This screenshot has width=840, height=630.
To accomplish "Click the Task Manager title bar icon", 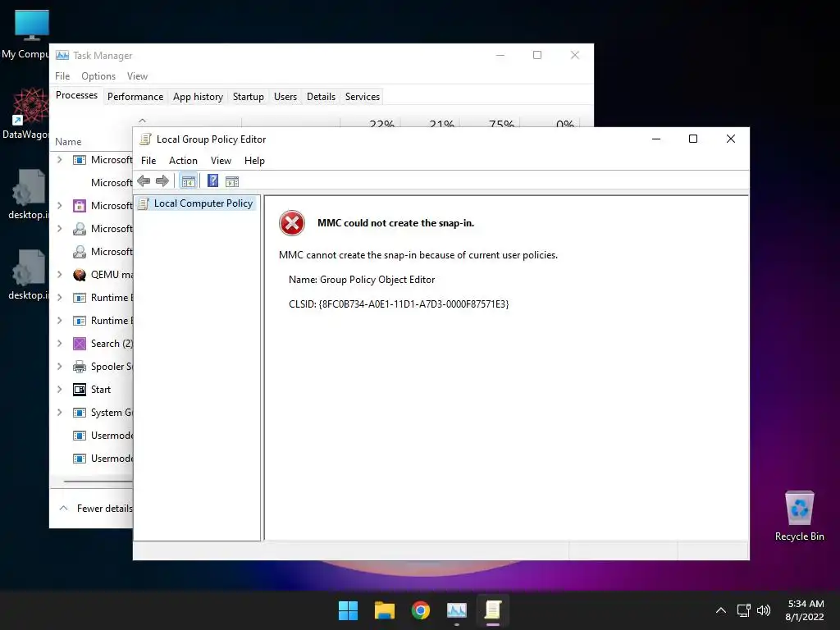I will pos(62,55).
